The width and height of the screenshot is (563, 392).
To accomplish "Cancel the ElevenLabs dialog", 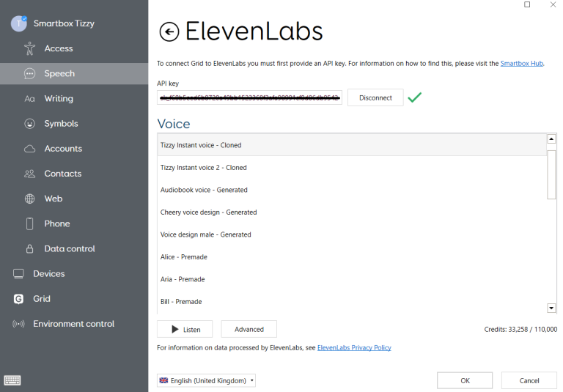I will (x=529, y=380).
